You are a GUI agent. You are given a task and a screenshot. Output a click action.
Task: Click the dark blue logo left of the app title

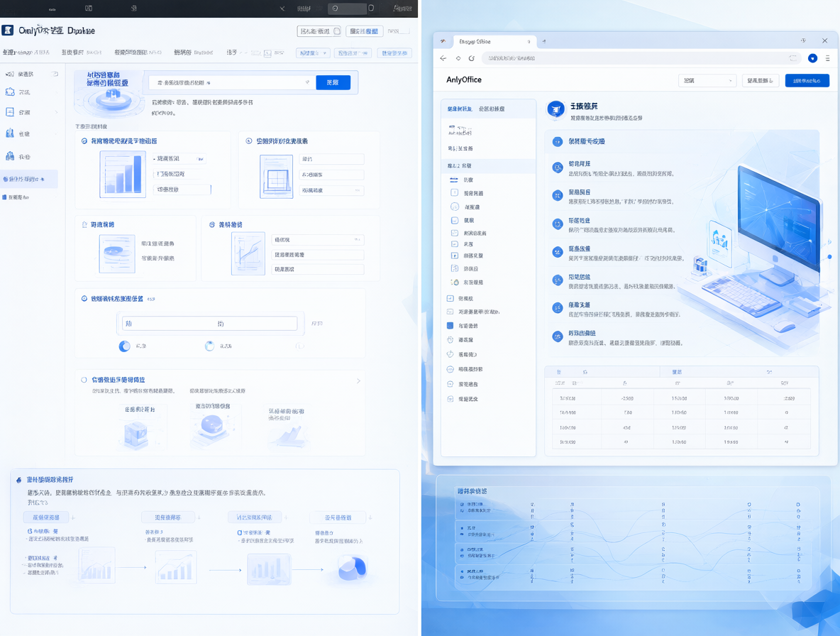pyautogui.click(x=8, y=31)
